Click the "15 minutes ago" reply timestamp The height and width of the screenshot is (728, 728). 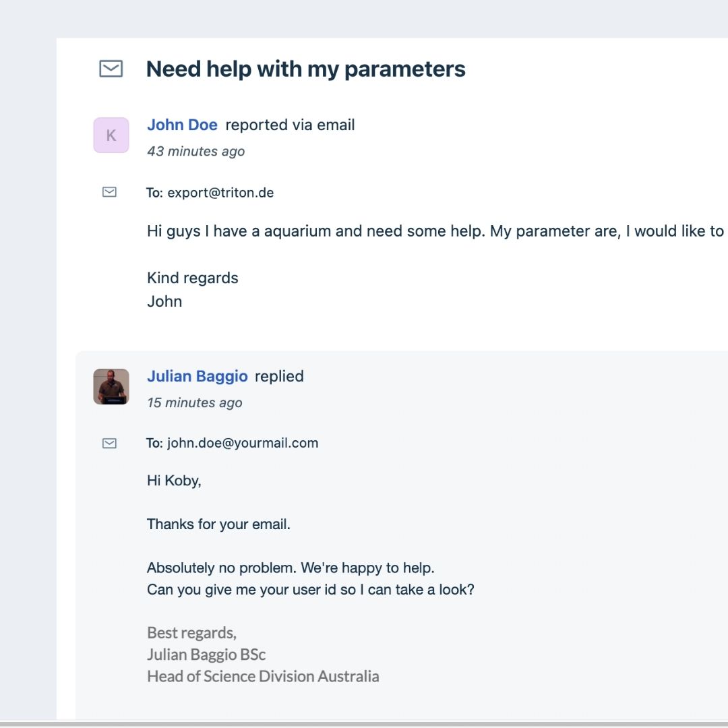pyautogui.click(x=194, y=402)
